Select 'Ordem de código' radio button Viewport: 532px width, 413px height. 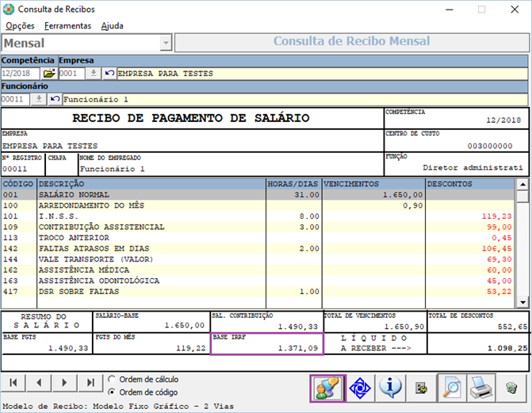click(x=112, y=392)
